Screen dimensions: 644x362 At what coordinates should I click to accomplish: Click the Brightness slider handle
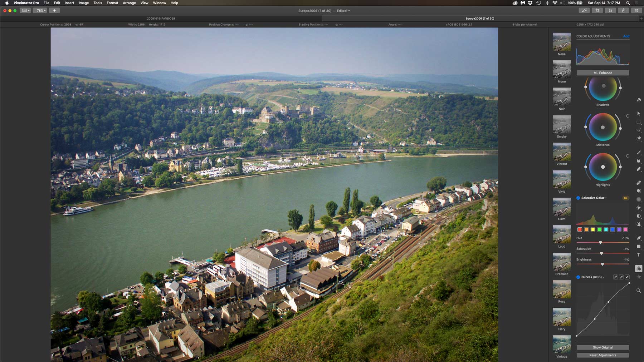click(602, 264)
